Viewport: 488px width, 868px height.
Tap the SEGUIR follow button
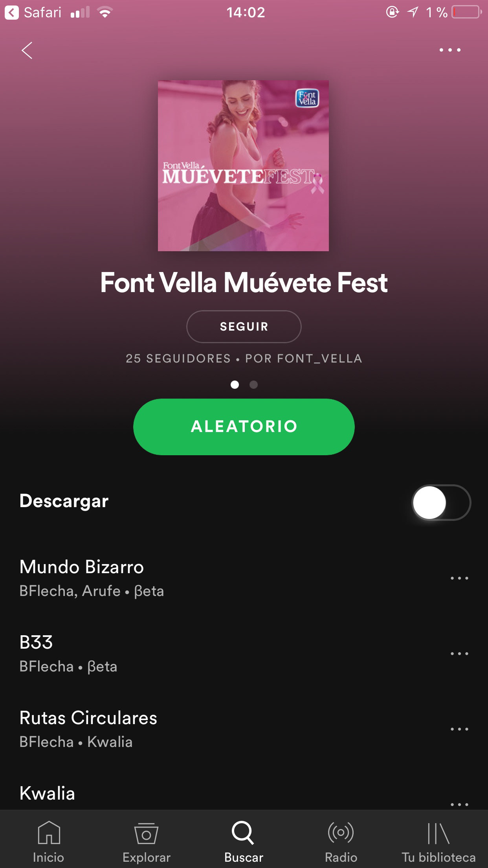coord(244,326)
